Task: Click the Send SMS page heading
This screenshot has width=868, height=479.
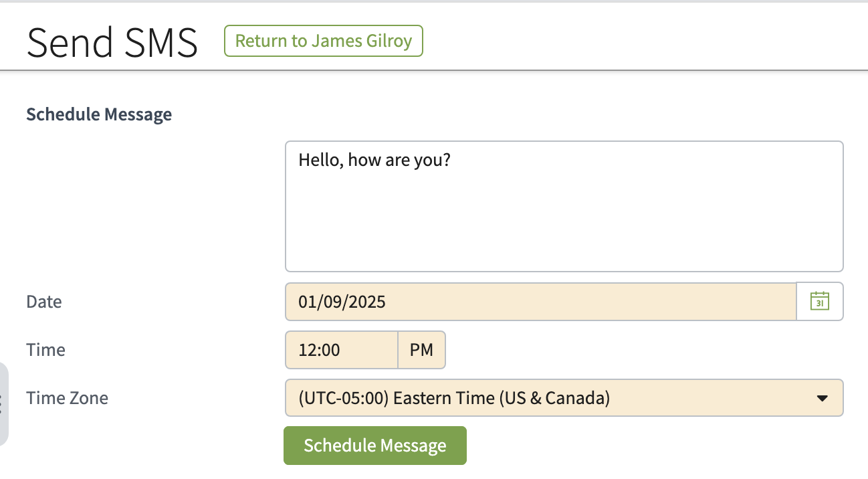Action: tap(112, 43)
